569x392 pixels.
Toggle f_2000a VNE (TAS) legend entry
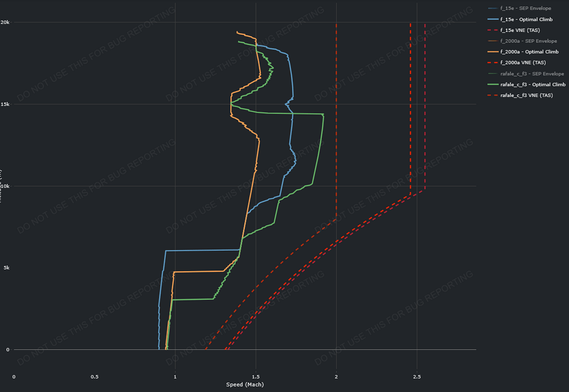[x=517, y=63]
